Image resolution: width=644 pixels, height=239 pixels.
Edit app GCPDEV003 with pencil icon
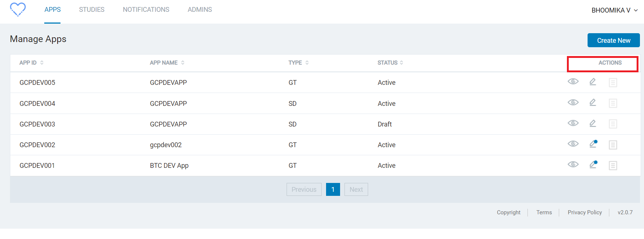(x=593, y=123)
